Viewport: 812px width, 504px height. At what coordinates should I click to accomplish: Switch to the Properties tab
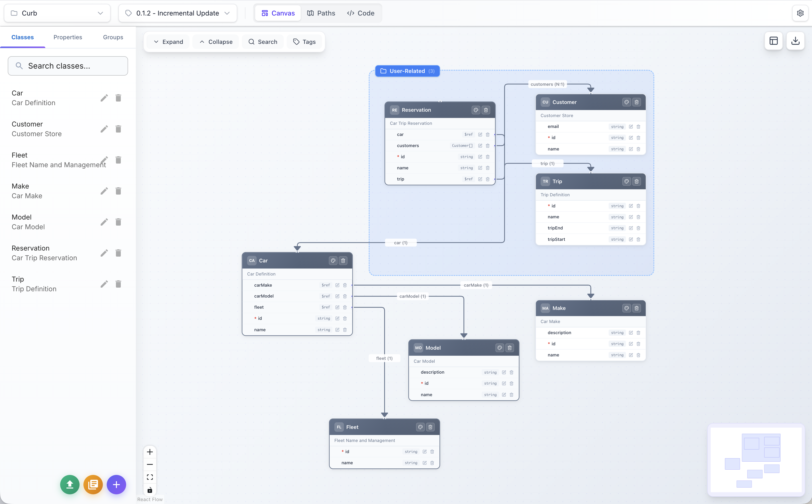click(x=68, y=37)
